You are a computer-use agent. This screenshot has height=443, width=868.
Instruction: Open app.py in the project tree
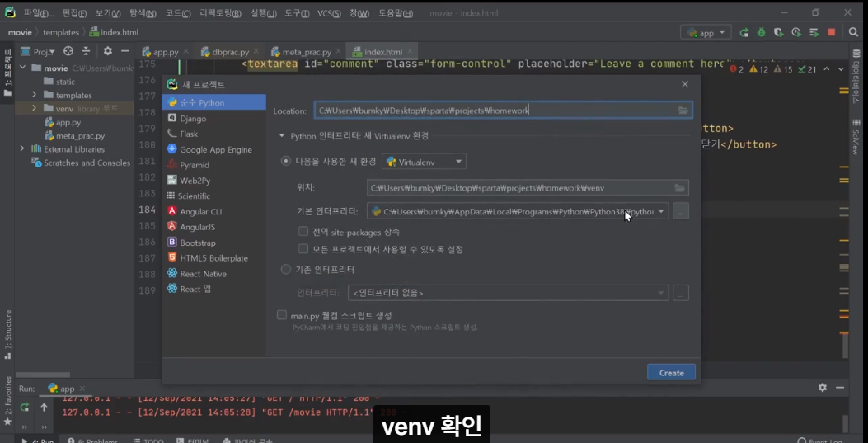[68, 122]
